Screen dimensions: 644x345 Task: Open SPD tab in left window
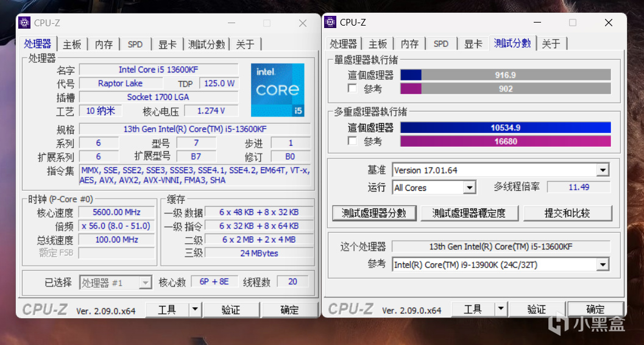(x=135, y=44)
